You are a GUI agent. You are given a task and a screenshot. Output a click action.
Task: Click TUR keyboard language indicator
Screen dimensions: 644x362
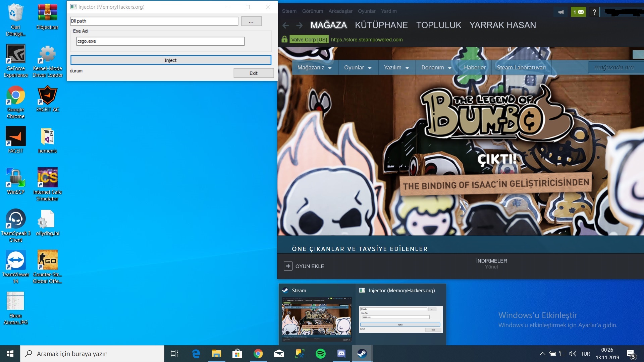tap(585, 354)
